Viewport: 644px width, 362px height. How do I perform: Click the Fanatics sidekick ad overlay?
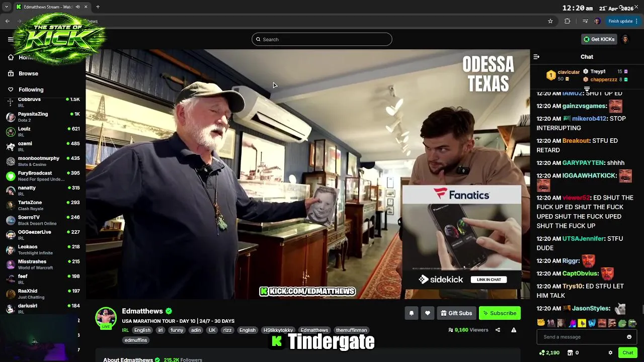coord(461,236)
